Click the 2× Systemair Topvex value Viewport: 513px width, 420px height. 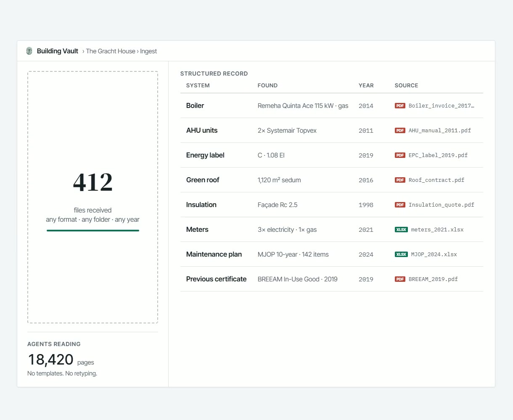pos(287,131)
